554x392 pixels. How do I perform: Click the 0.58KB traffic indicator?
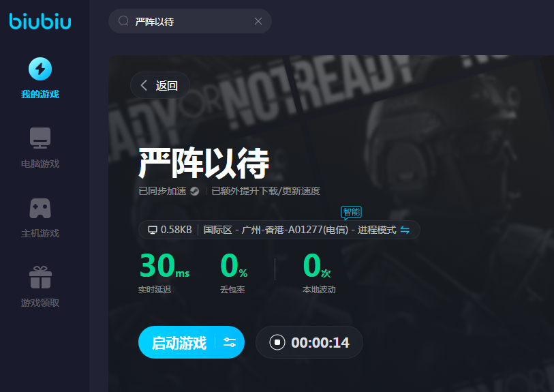(170, 230)
